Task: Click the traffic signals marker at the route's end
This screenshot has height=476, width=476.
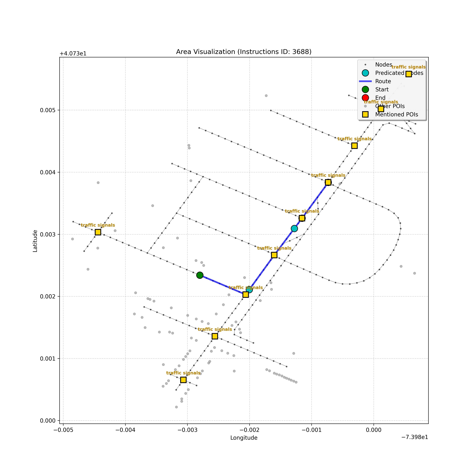Action: (328, 182)
